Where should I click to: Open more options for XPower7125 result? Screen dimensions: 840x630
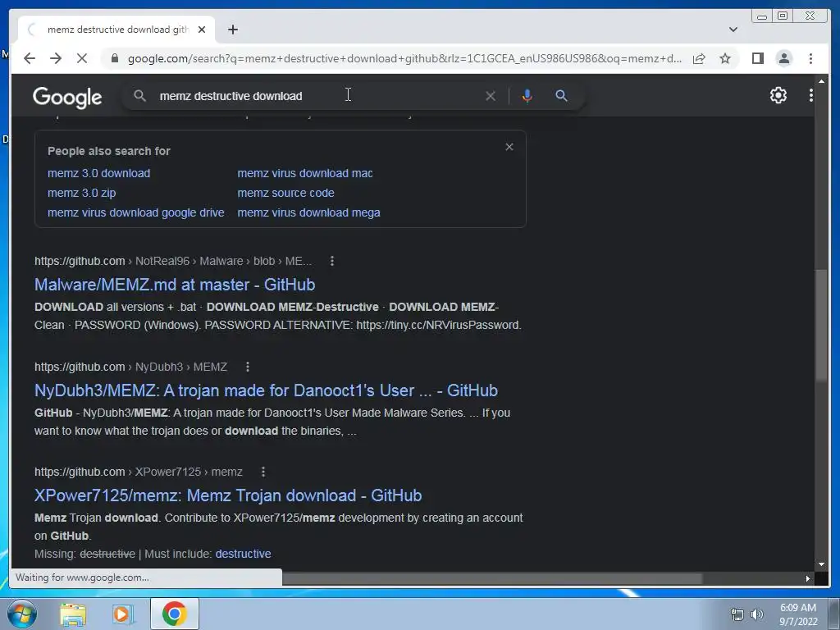(x=263, y=472)
